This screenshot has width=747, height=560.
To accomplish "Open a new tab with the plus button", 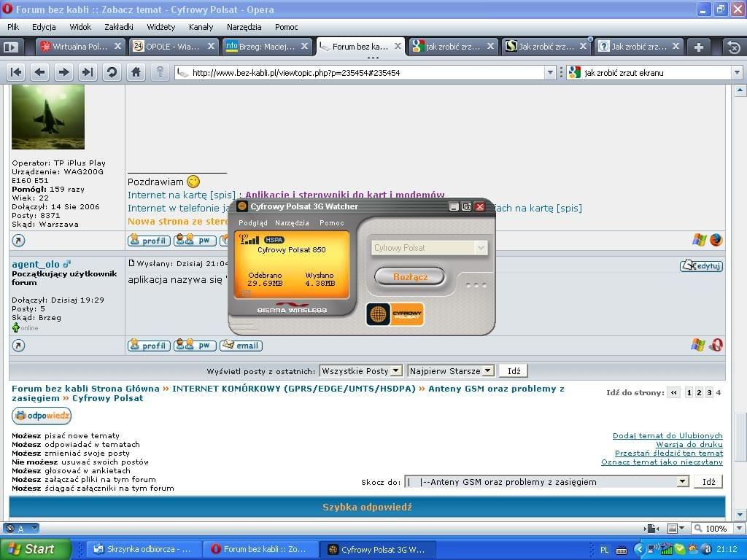I will [699, 47].
